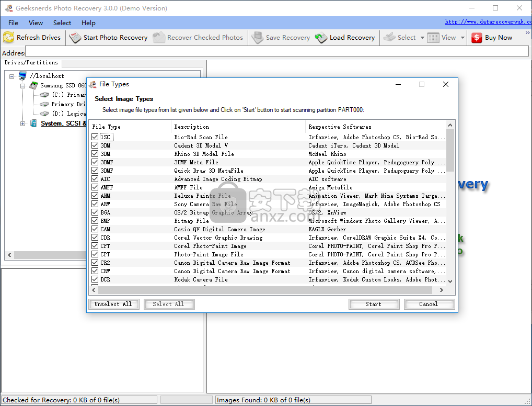Click the Refresh Drives toolbar icon
The height and width of the screenshot is (406, 532).
coord(8,37)
